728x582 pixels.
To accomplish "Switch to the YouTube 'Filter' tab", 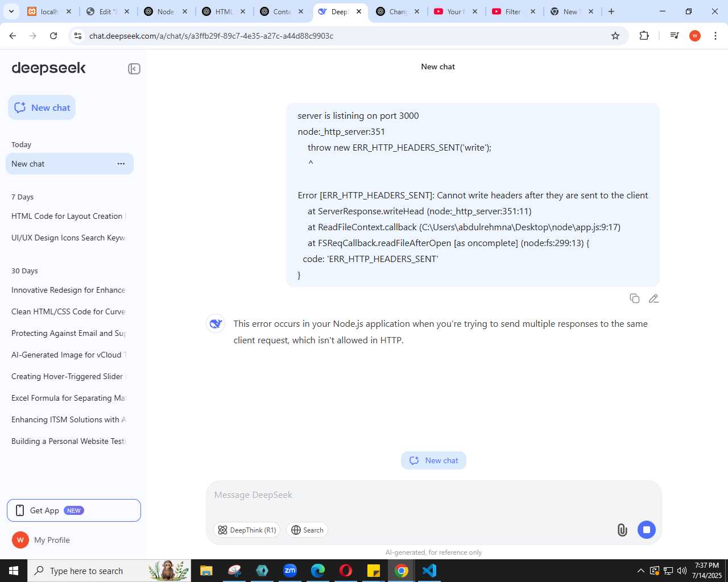I will click(x=514, y=11).
